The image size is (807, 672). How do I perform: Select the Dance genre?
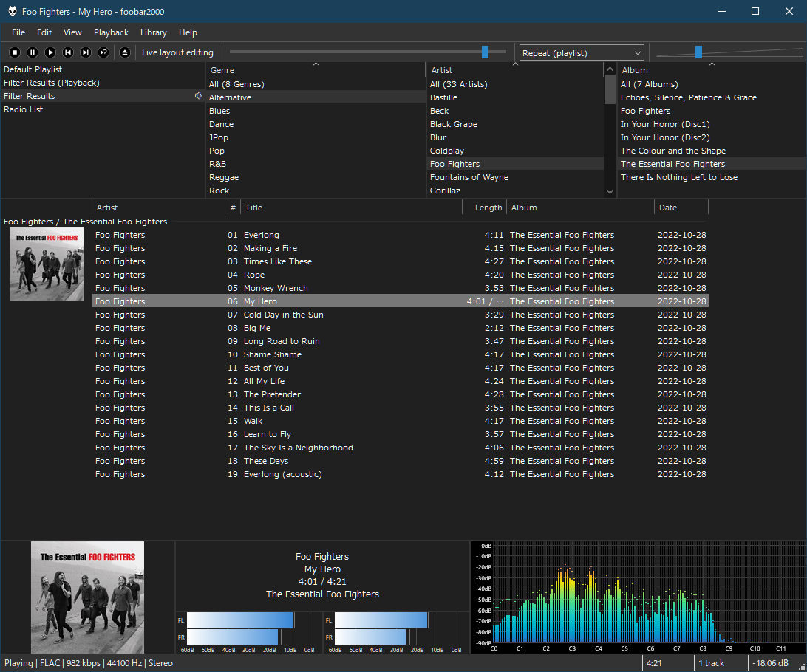[316, 124]
